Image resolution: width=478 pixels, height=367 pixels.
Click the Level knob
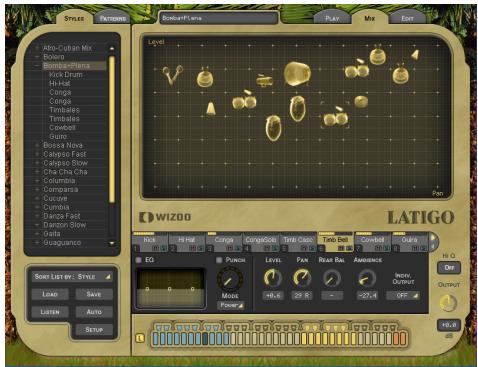click(x=273, y=278)
